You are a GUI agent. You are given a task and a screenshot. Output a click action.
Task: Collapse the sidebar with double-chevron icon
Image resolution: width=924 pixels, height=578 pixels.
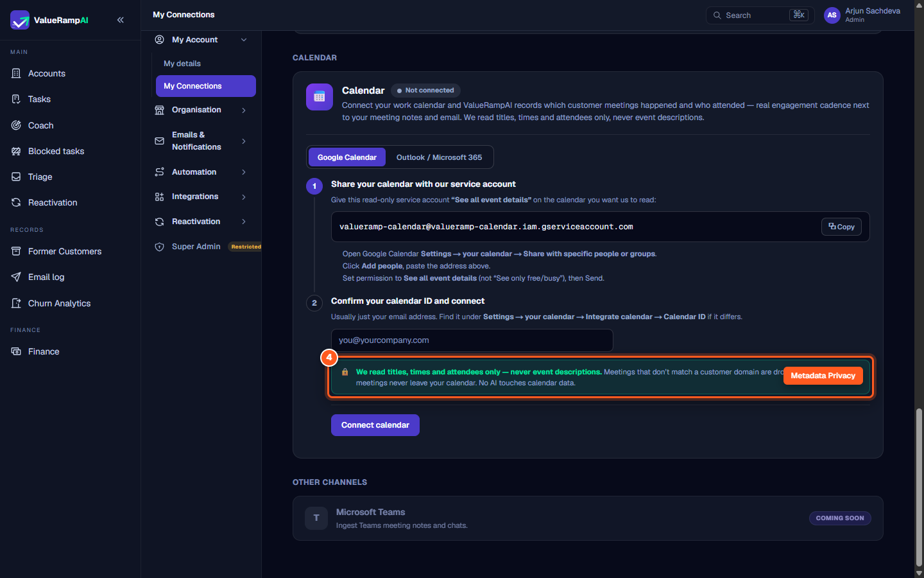(x=120, y=20)
